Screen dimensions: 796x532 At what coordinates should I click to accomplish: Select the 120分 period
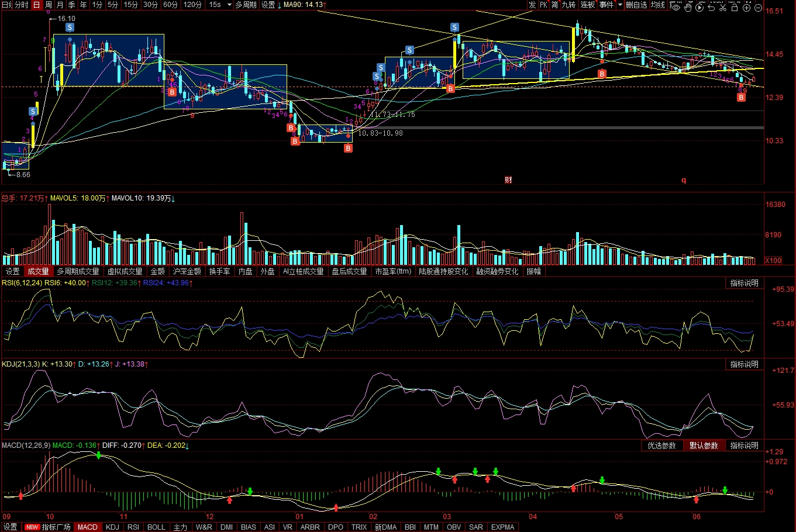192,5
